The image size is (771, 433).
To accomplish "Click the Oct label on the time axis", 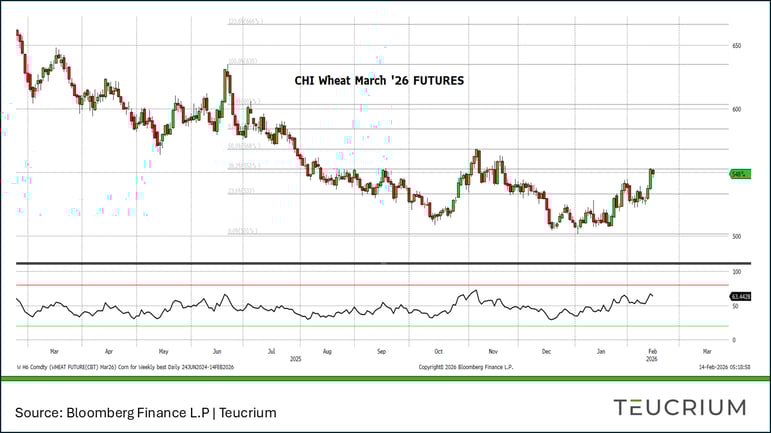I will [438, 351].
